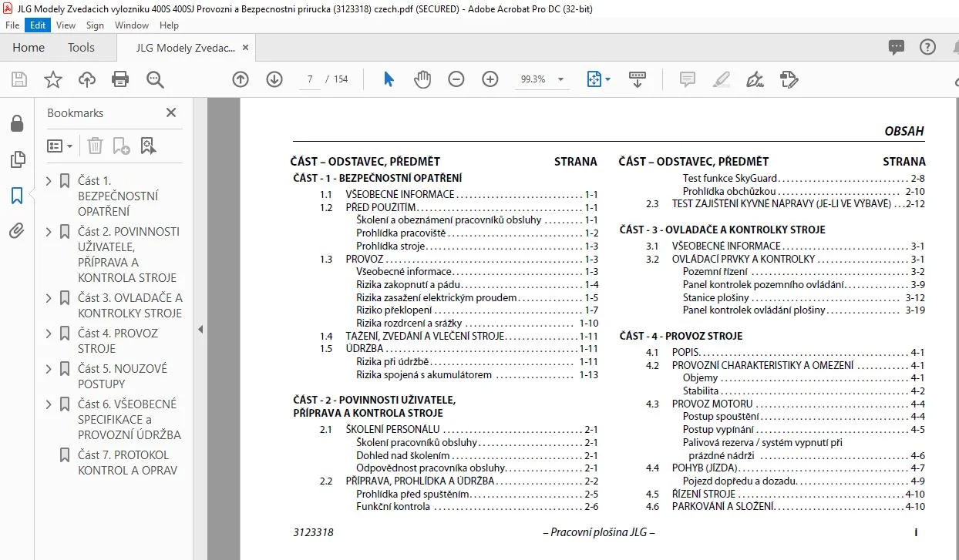Open the Sign menu
This screenshot has width=959, height=560.
95,25
